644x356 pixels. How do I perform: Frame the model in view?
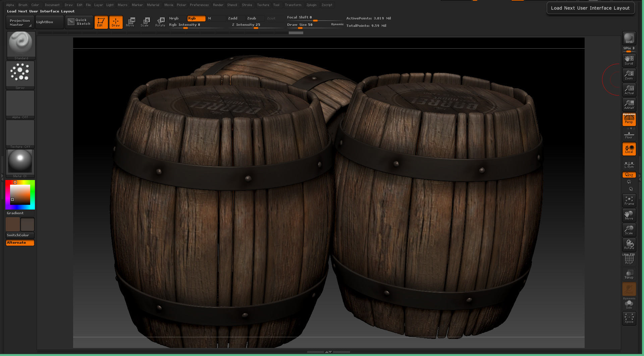[629, 200]
